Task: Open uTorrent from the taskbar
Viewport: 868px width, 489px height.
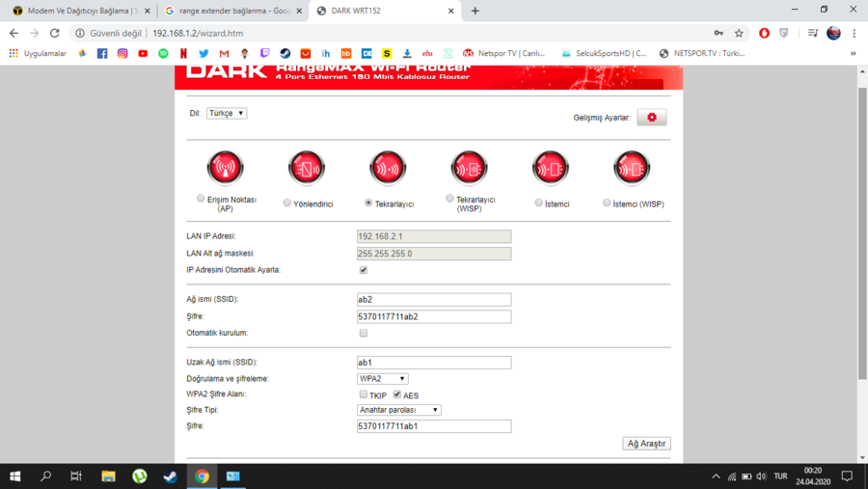Action: (140, 476)
